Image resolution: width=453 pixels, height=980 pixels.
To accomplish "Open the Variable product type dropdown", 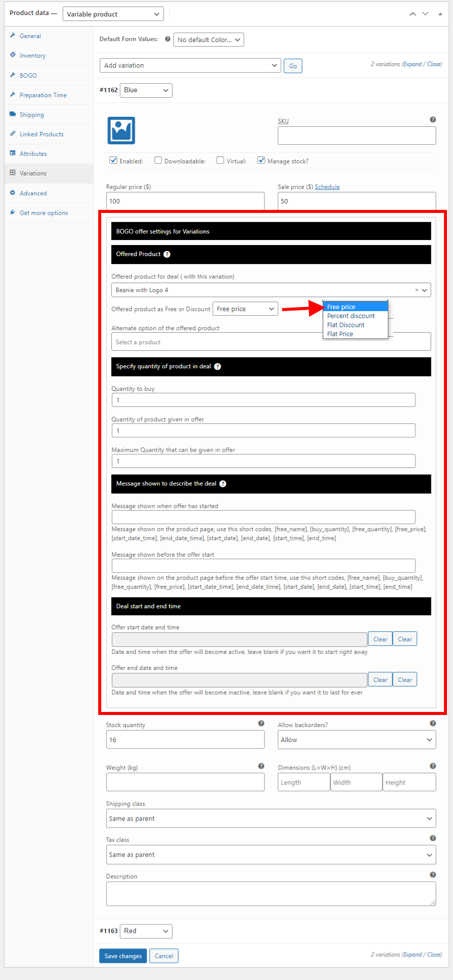I will [113, 14].
